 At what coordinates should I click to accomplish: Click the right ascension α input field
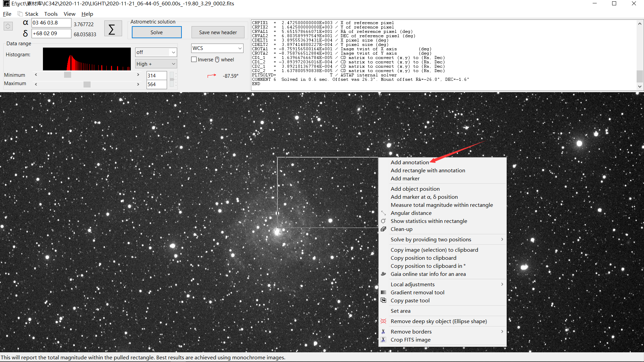click(x=51, y=23)
